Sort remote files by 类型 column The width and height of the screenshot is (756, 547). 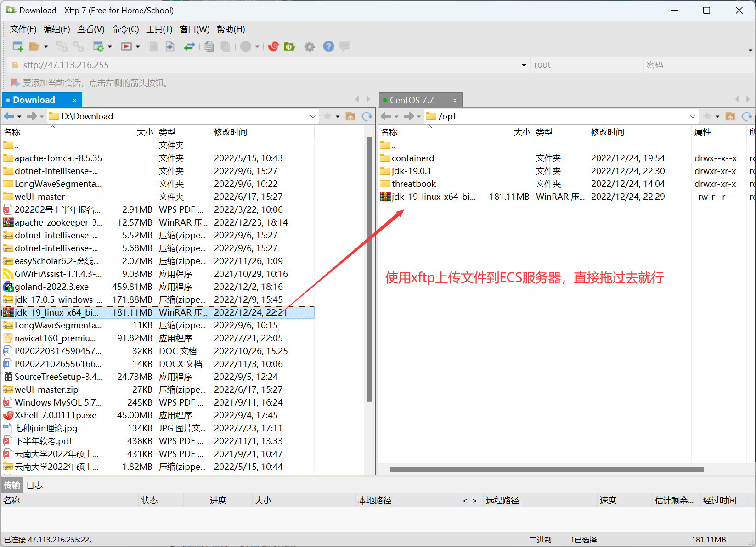560,132
